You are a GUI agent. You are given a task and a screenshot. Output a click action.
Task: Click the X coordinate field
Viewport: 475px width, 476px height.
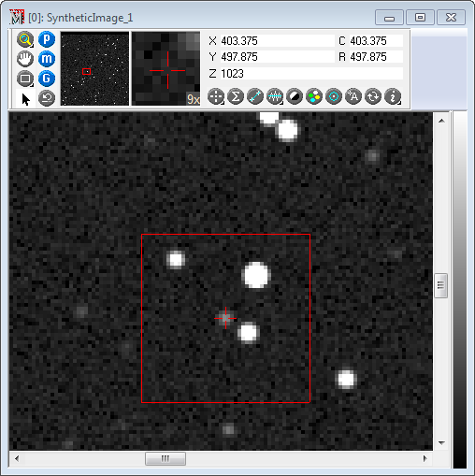278,41
